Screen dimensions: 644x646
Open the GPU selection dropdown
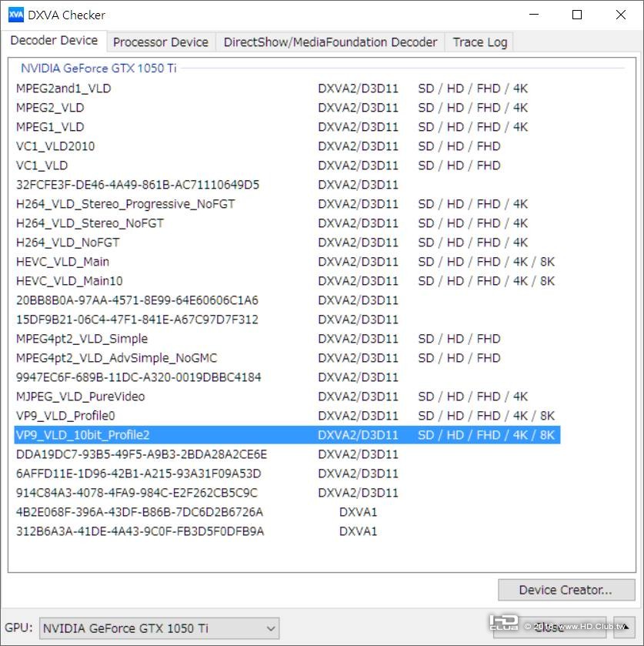pos(159,628)
